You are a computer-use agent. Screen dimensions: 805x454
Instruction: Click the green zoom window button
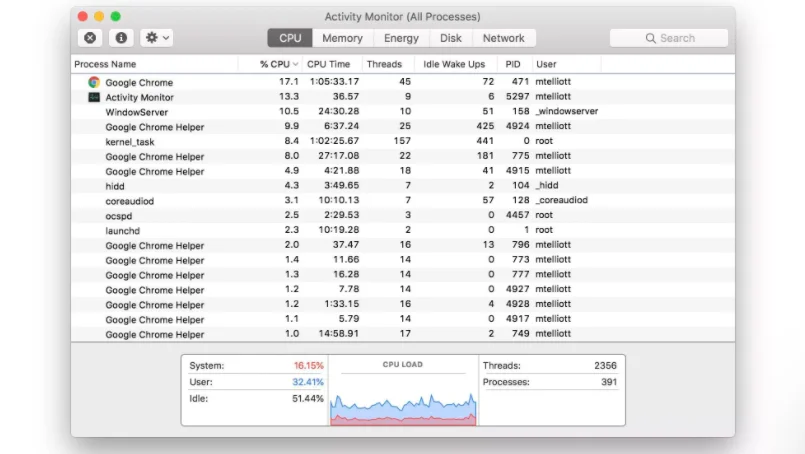click(116, 17)
